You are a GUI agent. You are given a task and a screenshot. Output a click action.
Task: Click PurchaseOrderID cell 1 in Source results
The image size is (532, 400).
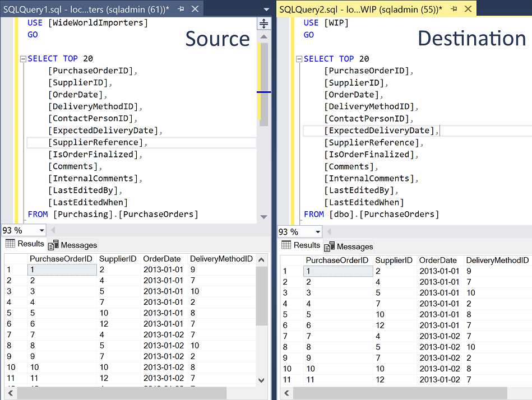pyautogui.click(x=62, y=270)
